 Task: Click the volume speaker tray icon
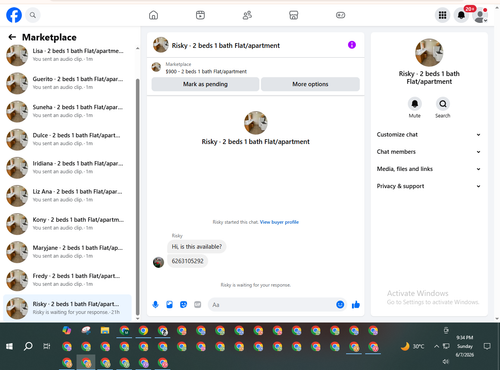click(x=446, y=361)
